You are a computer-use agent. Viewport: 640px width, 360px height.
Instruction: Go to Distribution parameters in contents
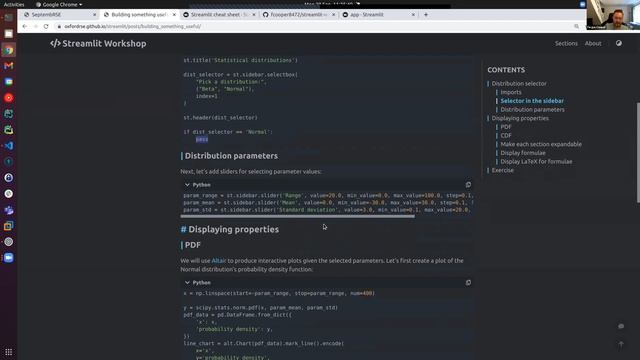tap(532, 109)
